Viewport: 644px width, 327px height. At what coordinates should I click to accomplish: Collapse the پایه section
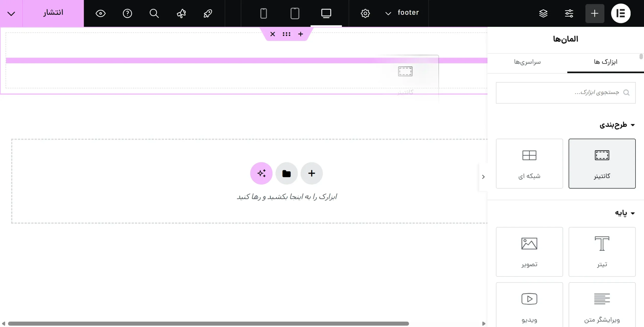click(x=625, y=213)
